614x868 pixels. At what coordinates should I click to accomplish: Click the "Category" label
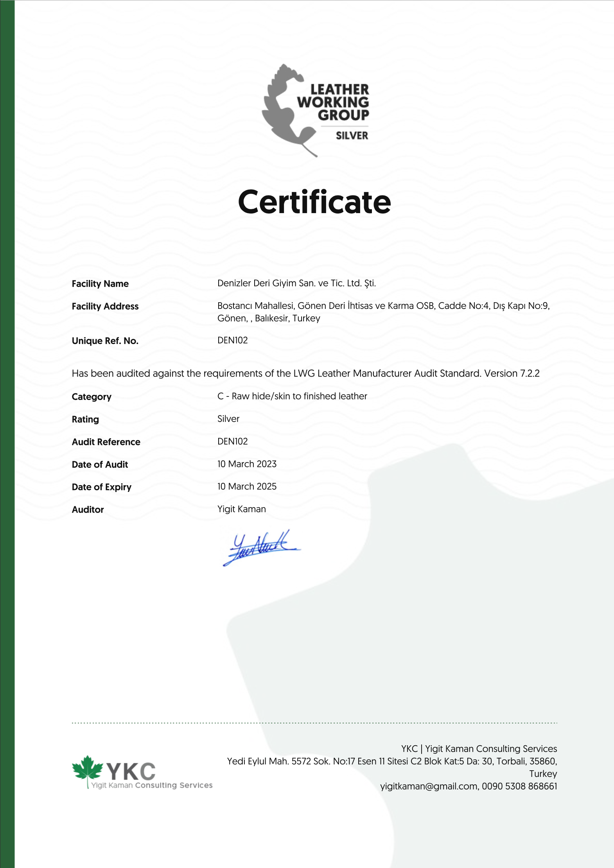pyautogui.click(x=92, y=397)
